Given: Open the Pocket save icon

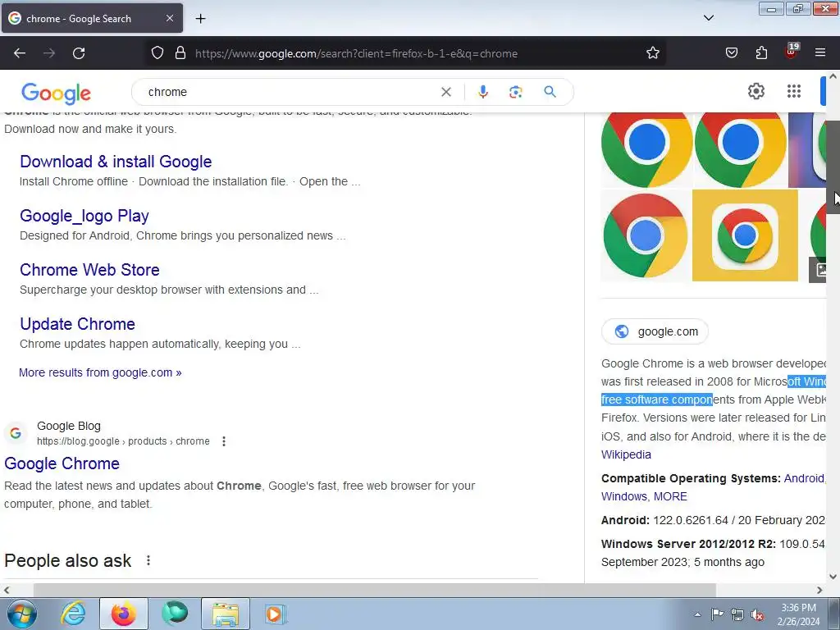Looking at the screenshot, I should coord(731,52).
